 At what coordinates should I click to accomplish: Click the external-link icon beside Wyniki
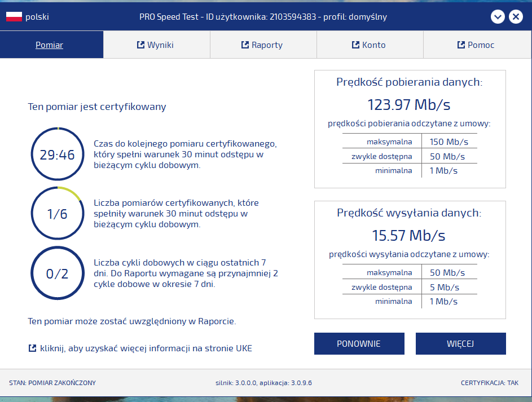pos(140,44)
